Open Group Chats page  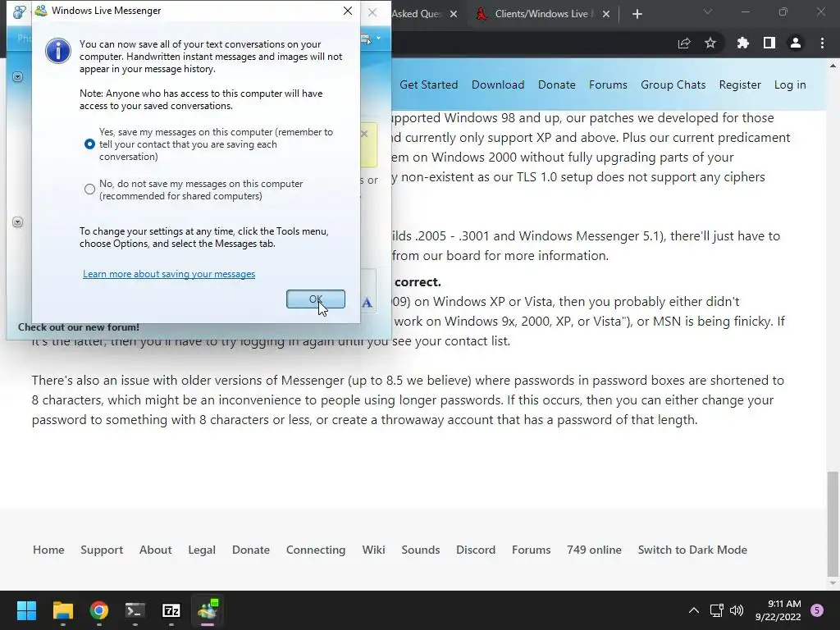click(x=673, y=84)
